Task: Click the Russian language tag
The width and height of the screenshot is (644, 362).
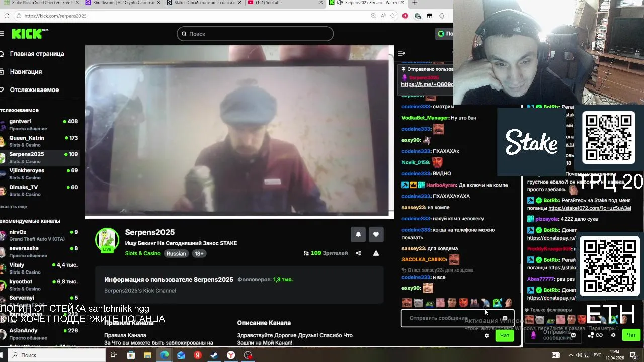Action: 176,254
